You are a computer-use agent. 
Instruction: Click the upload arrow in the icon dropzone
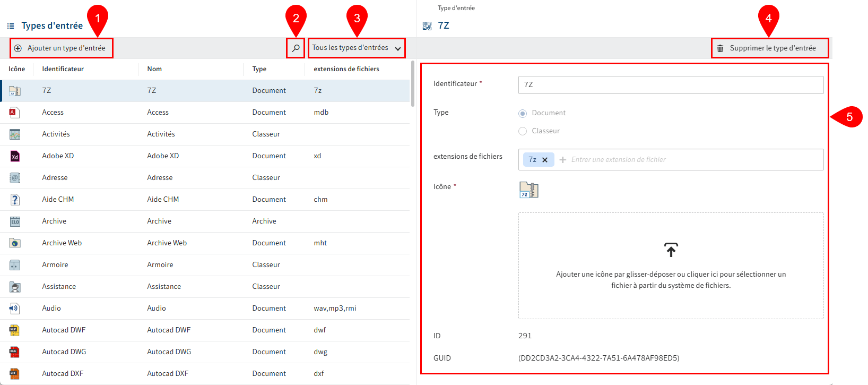671,250
